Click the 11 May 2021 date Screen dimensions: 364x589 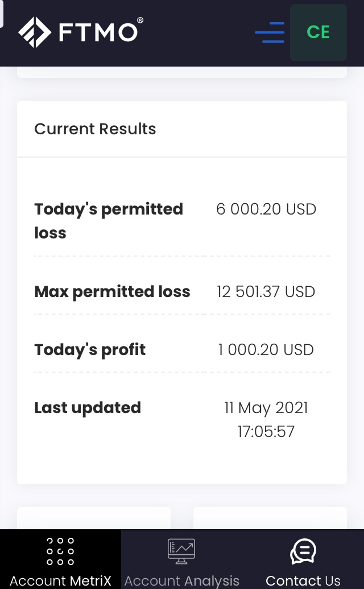point(266,407)
